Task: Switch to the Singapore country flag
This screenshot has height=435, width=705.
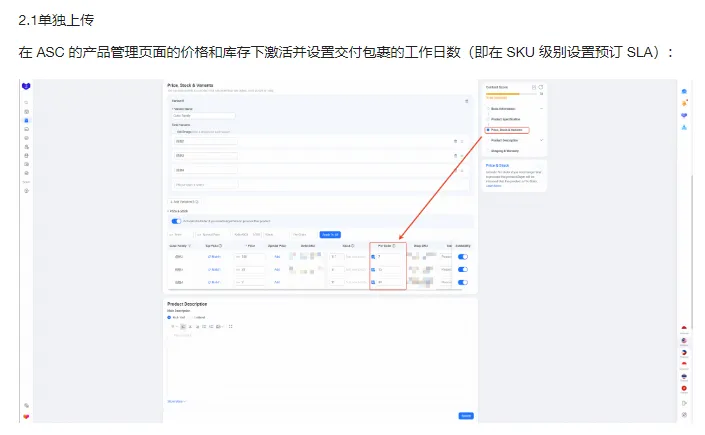Action: (x=684, y=363)
